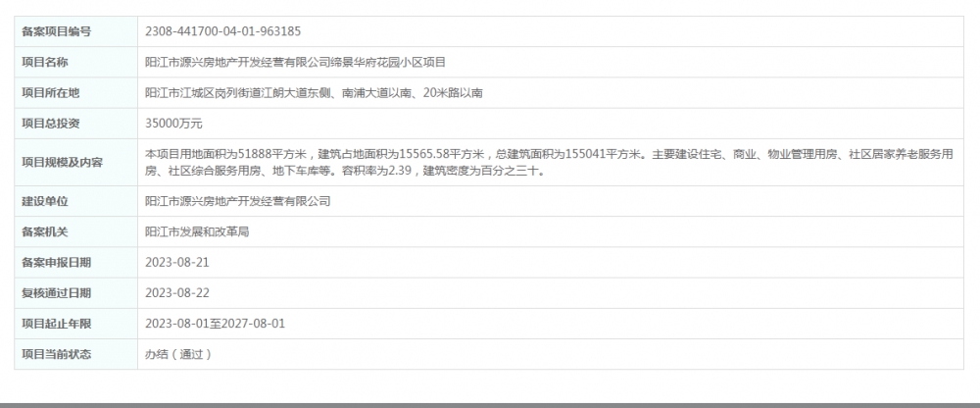Image resolution: width=980 pixels, height=408 pixels.
Task: Click the 项目规模及内容 label cell
Action: (x=75, y=162)
